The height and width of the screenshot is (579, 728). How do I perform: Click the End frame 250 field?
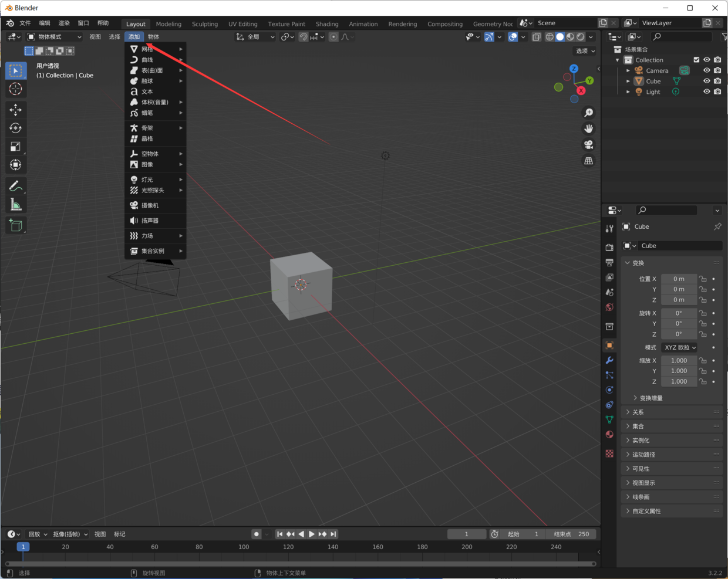(x=571, y=534)
